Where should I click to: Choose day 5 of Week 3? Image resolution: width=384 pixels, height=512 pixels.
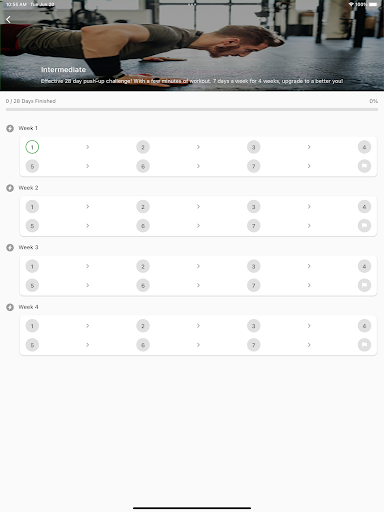tap(32, 285)
